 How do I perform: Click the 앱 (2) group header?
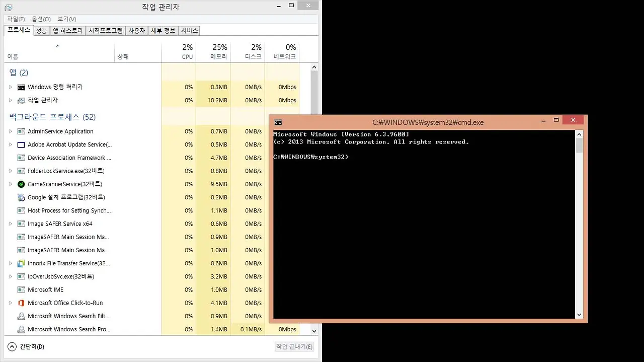19,73
